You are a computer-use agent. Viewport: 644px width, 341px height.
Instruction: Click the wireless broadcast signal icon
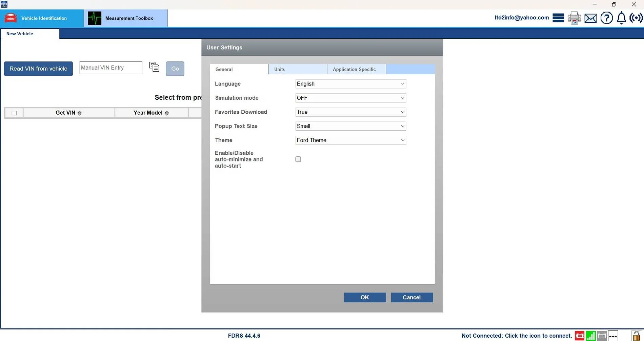tap(636, 18)
